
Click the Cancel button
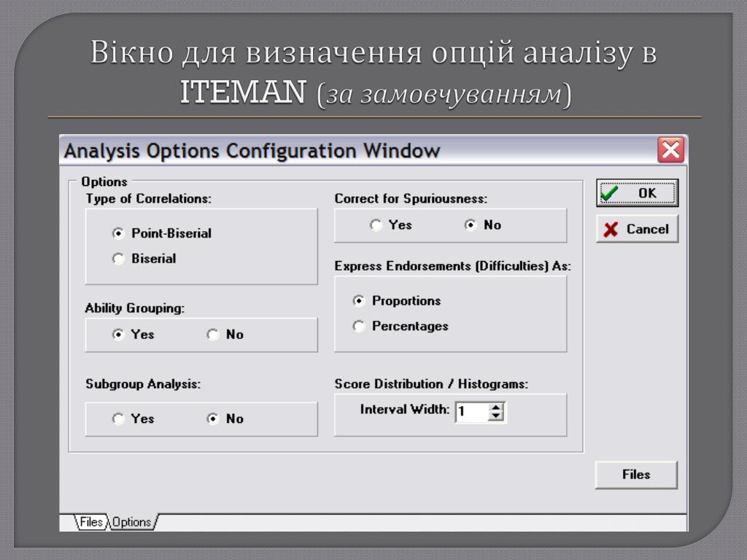[x=637, y=229]
